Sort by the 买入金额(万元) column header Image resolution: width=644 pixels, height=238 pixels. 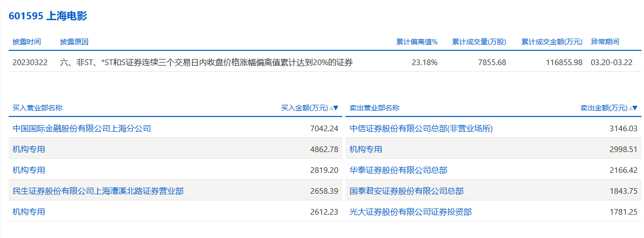pos(304,108)
